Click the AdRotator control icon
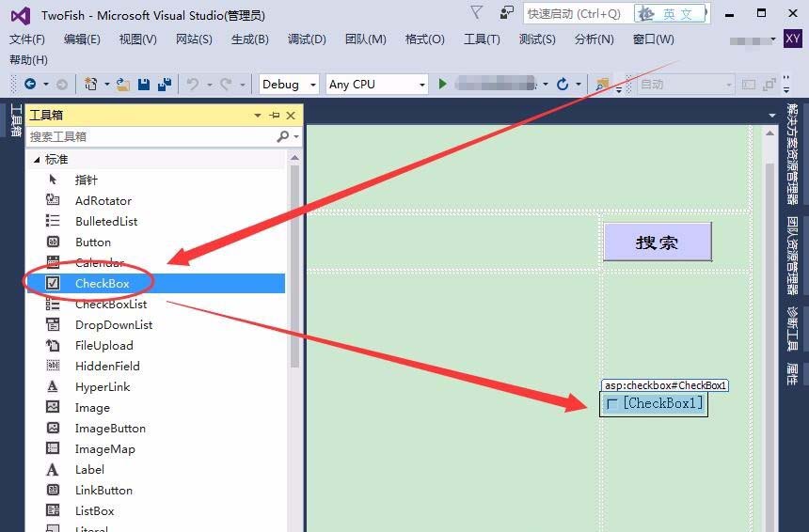809x532 pixels. (x=53, y=200)
